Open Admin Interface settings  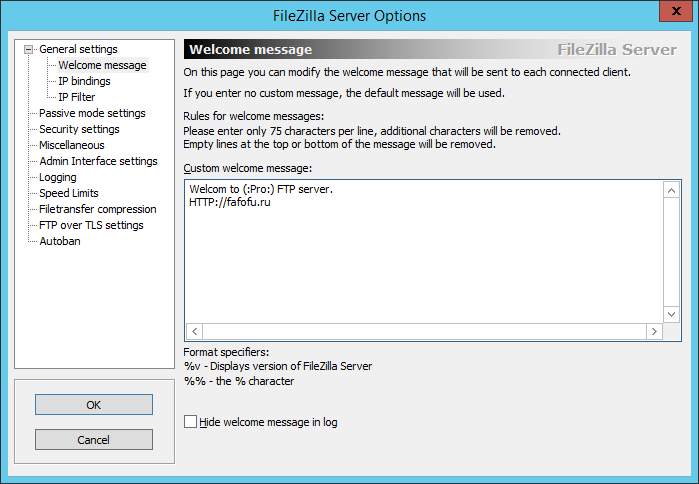(98, 161)
